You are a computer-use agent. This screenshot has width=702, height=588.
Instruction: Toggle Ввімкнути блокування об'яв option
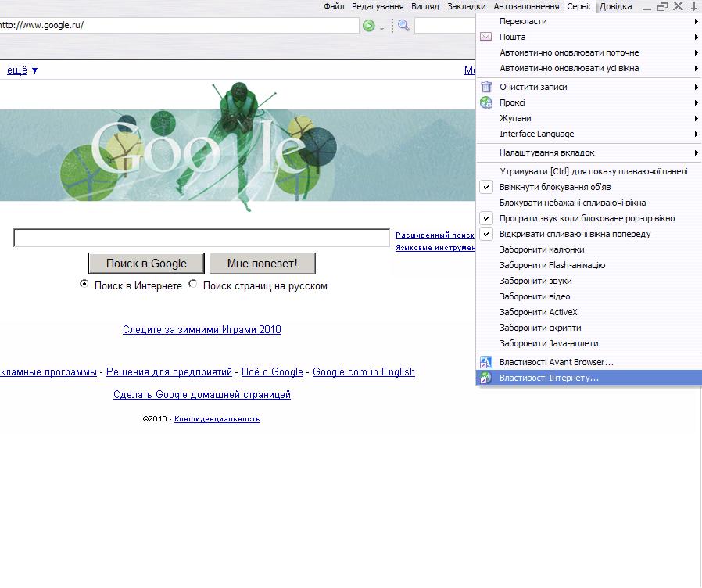(x=589, y=187)
